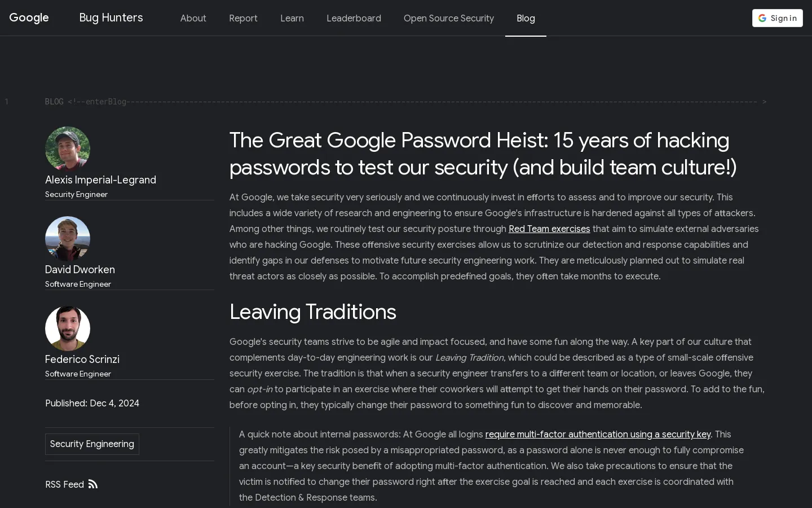Viewport: 812px width, 508px height.
Task: Open the multi-factor authentication security key link
Action: pyautogui.click(x=598, y=434)
